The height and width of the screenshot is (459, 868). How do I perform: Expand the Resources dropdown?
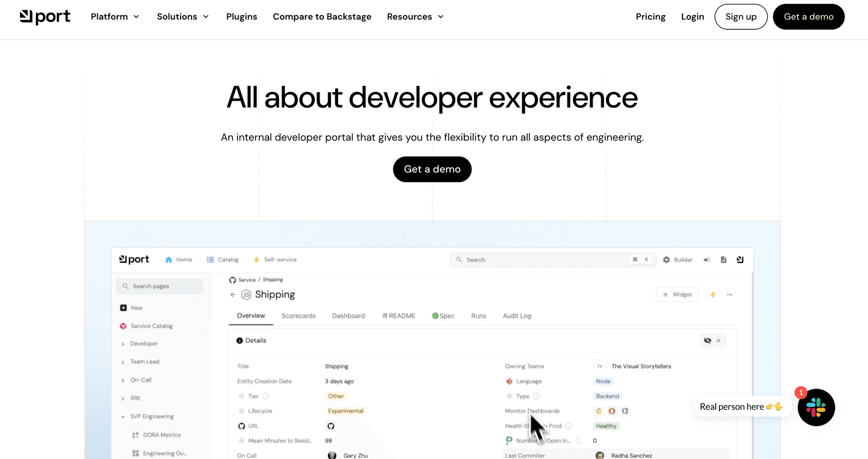416,17
